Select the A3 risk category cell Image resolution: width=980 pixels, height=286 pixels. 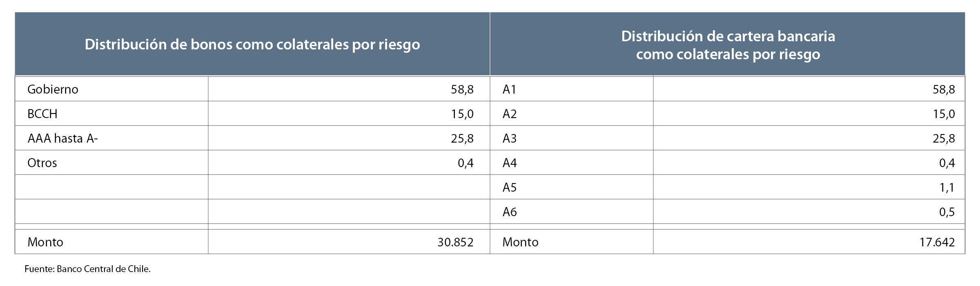pyautogui.click(x=510, y=139)
